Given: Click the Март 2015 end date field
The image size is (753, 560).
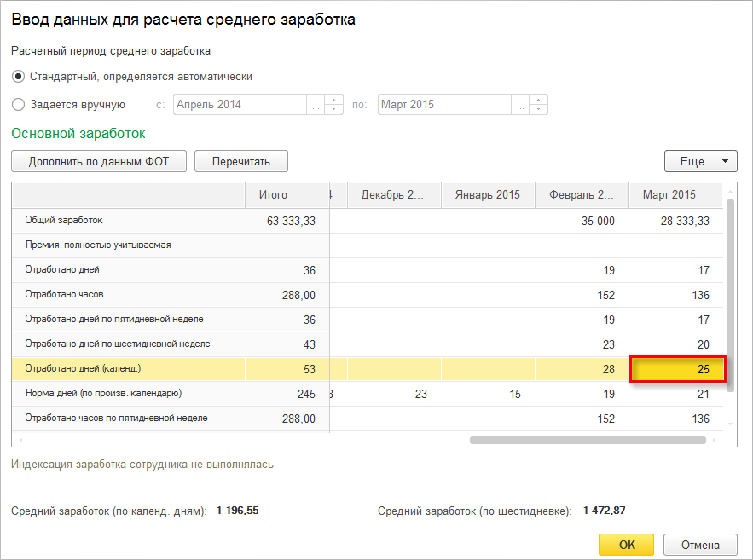Looking at the screenshot, I should (444, 105).
